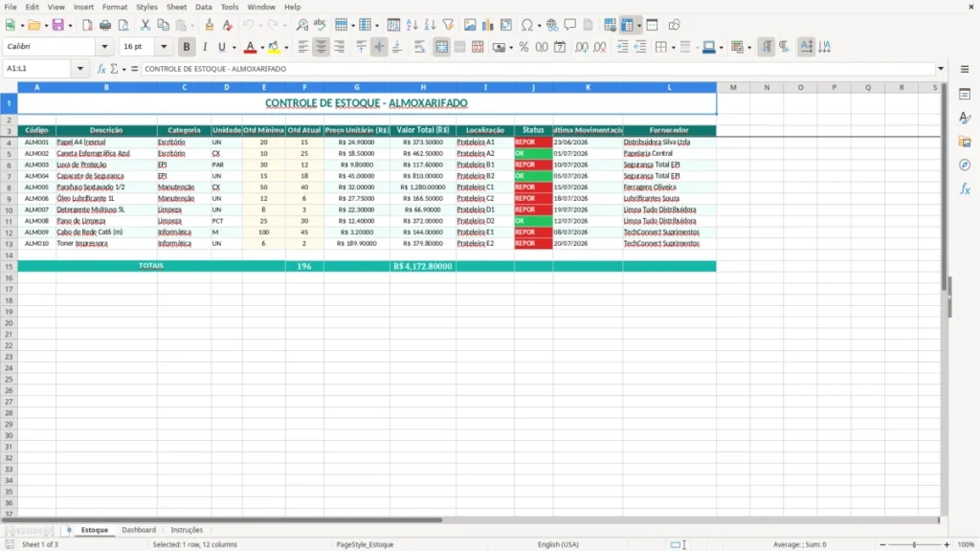Expand the formula bar arrow
The width and height of the screenshot is (980, 551).
click(941, 69)
